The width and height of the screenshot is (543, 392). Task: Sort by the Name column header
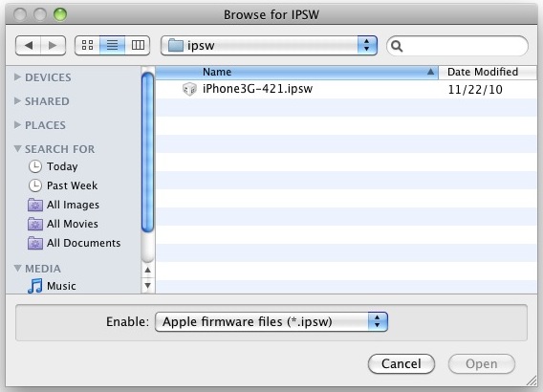click(x=297, y=72)
